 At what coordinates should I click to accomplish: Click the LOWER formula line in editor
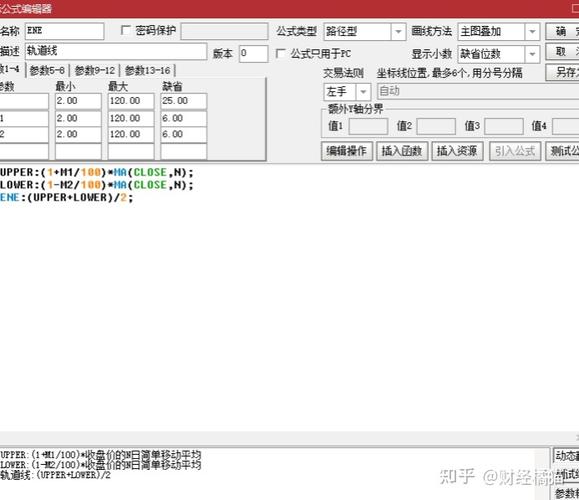point(96,185)
